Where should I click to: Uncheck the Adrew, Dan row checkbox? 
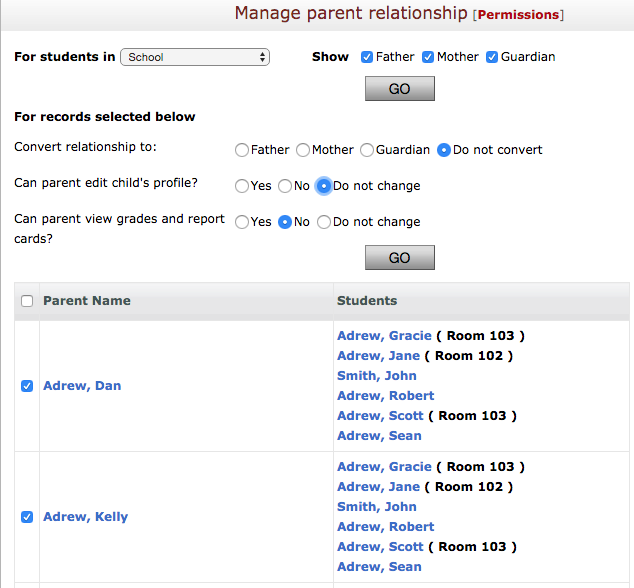27,386
